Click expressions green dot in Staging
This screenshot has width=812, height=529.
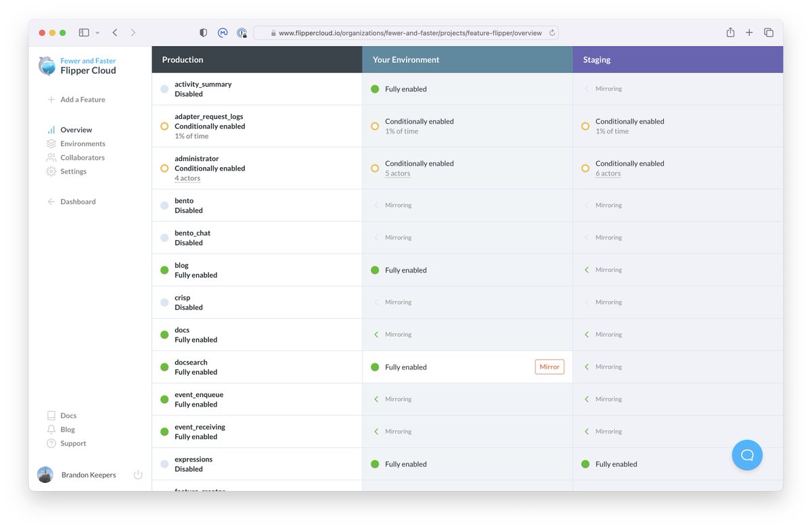pyautogui.click(x=585, y=464)
